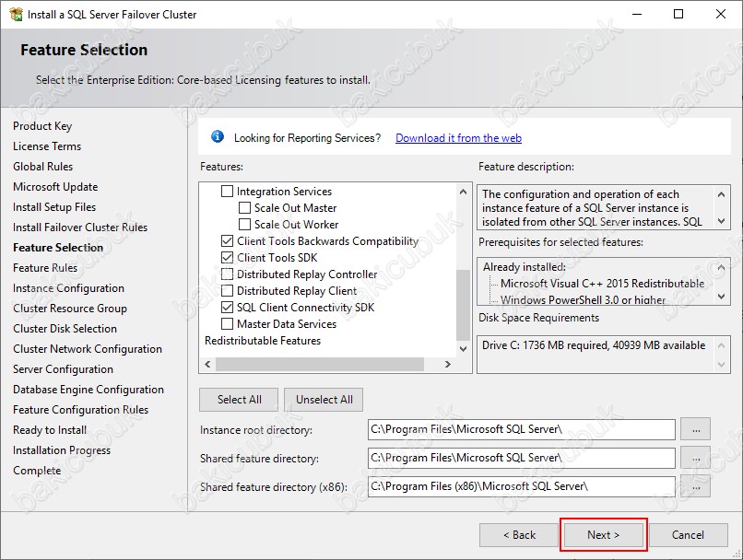This screenshot has height=560, width=743.
Task: Select the Feature Configuration Rules step
Action: click(80, 410)
